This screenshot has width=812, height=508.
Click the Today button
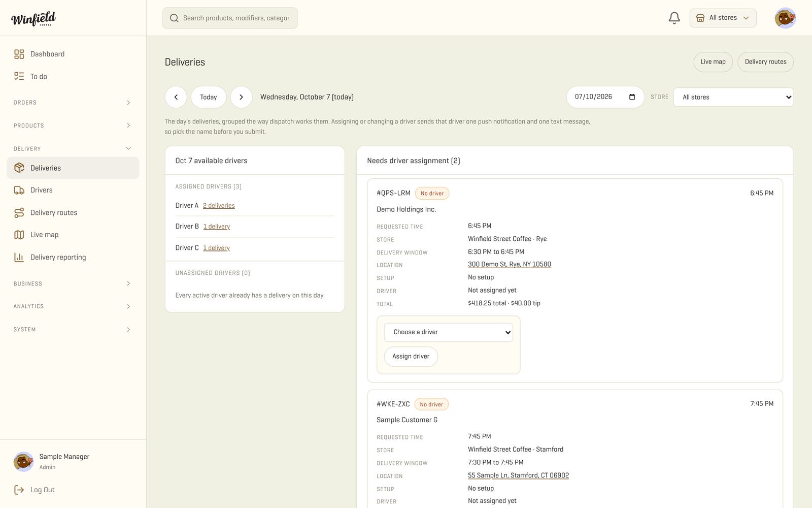click(209, 97)
